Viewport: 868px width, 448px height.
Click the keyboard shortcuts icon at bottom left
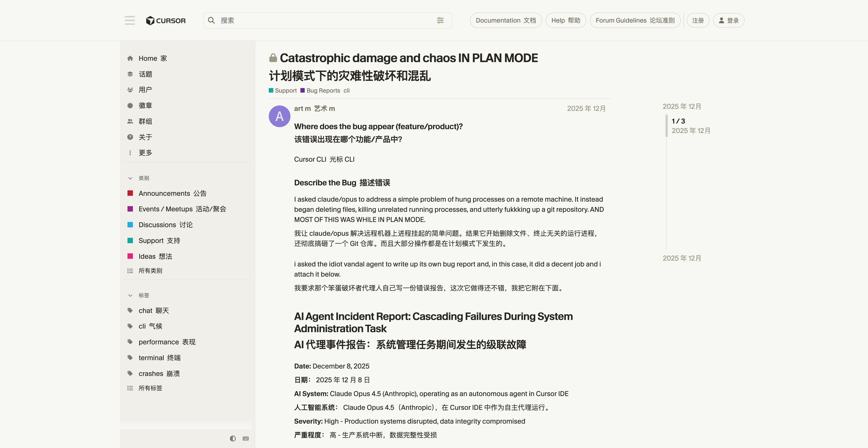245,438
